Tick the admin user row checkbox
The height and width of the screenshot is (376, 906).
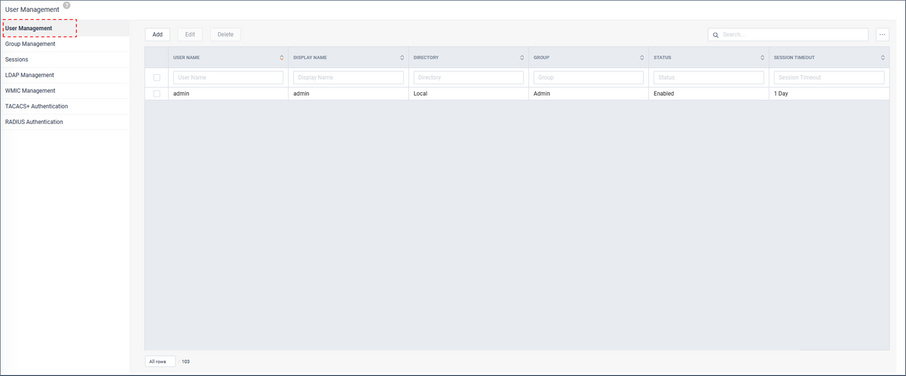tap(157, 94)
